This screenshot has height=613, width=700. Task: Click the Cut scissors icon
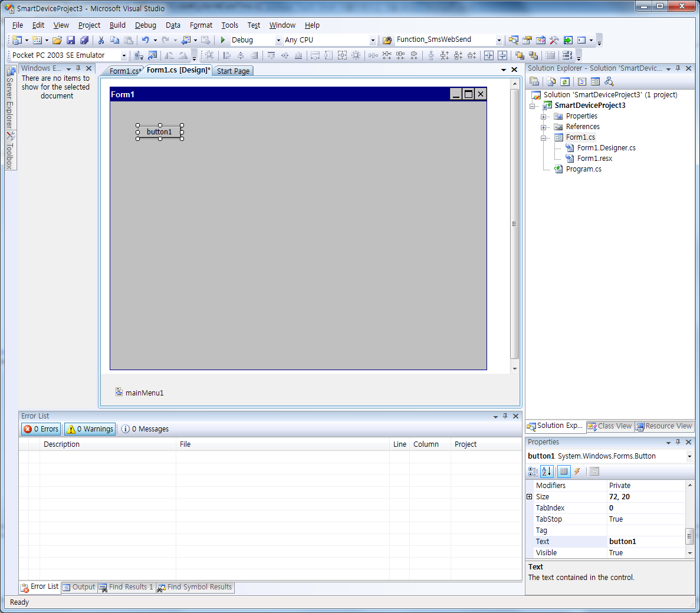101,40
